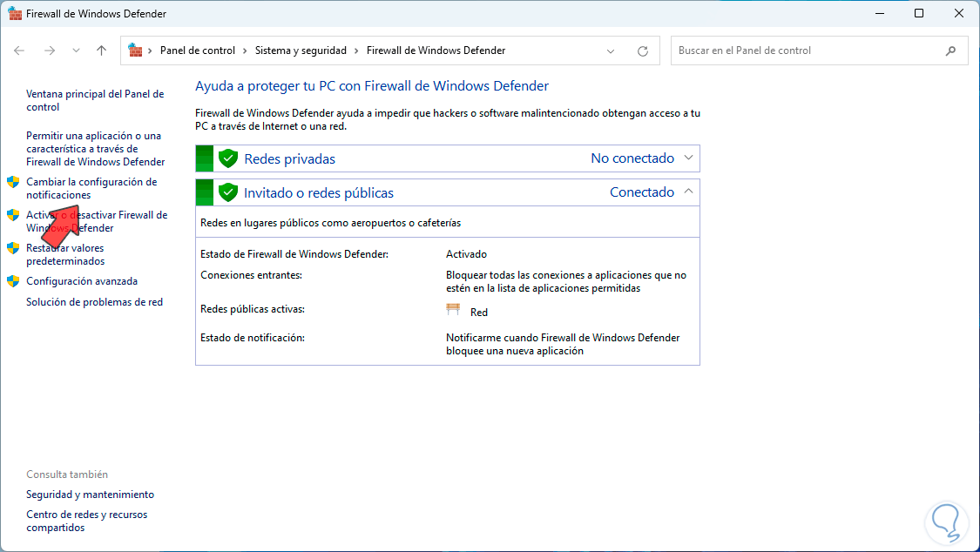Open recent locations dropdown chevron
This screenshot has height=552, width=980.
[77, 50]
